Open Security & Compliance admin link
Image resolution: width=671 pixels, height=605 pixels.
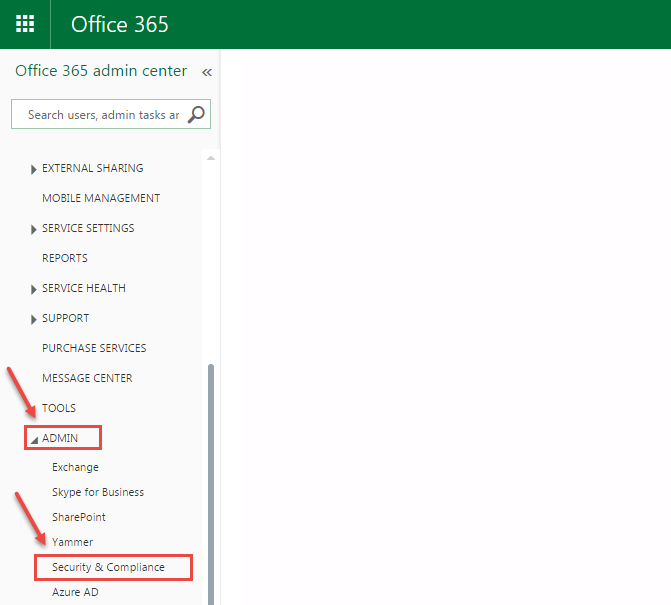point(108,567)
